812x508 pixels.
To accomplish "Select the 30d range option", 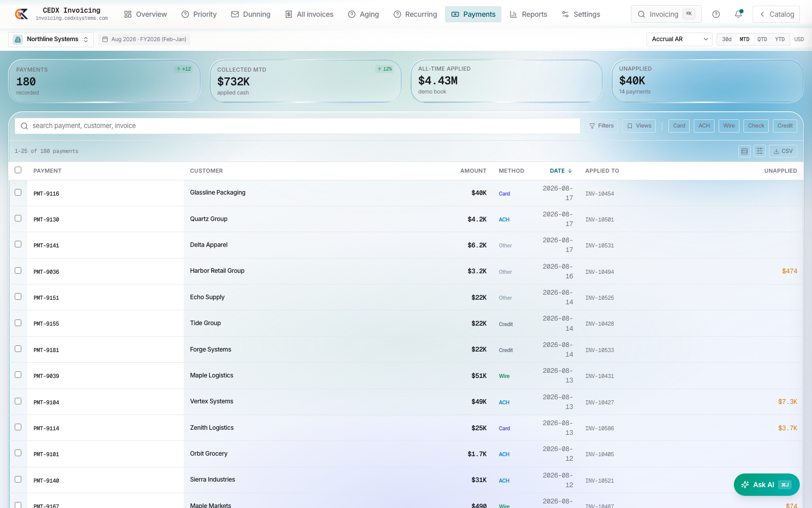I will tap(727, 39).
